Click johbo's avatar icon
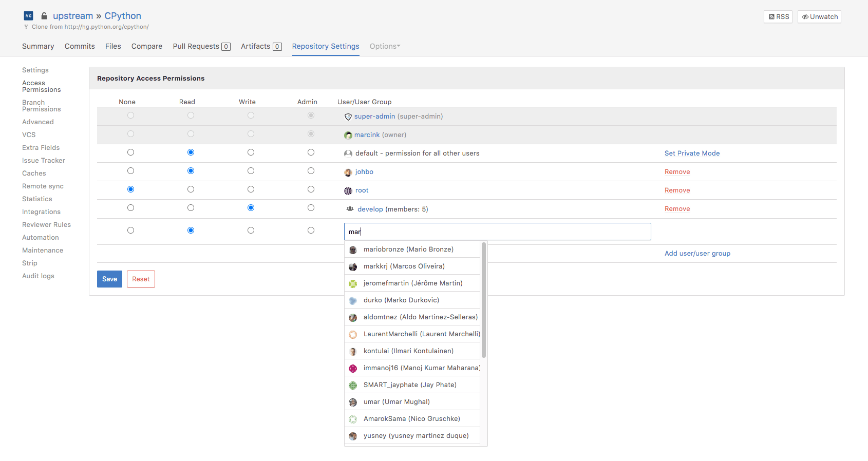This screenshot has height=461, width=868. tap(348, 172)
